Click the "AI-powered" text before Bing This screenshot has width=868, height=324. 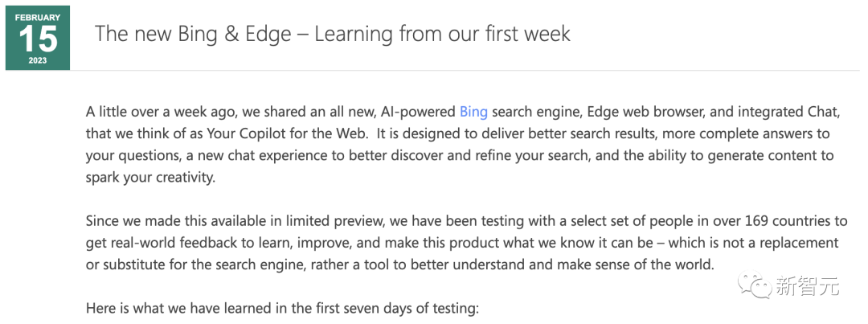pos(421,111)
